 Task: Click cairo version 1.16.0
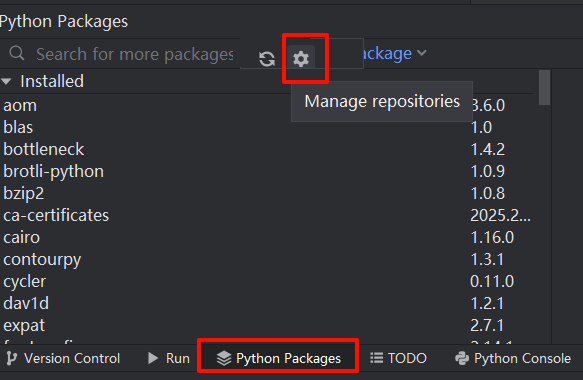(492, 238)
